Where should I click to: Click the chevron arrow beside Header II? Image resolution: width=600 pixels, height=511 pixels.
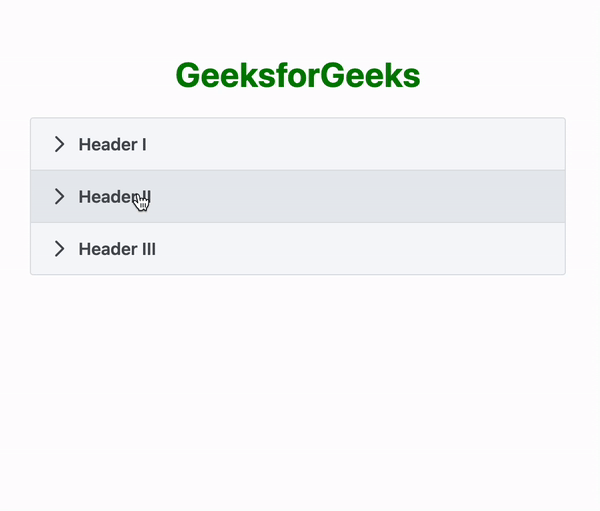pyautogui.click(x=59, y=196)
